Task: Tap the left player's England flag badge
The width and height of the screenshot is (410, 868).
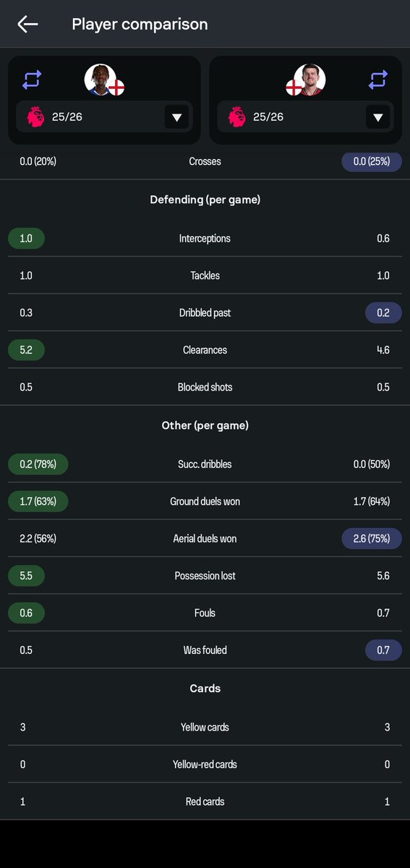Action: point(116,88)
